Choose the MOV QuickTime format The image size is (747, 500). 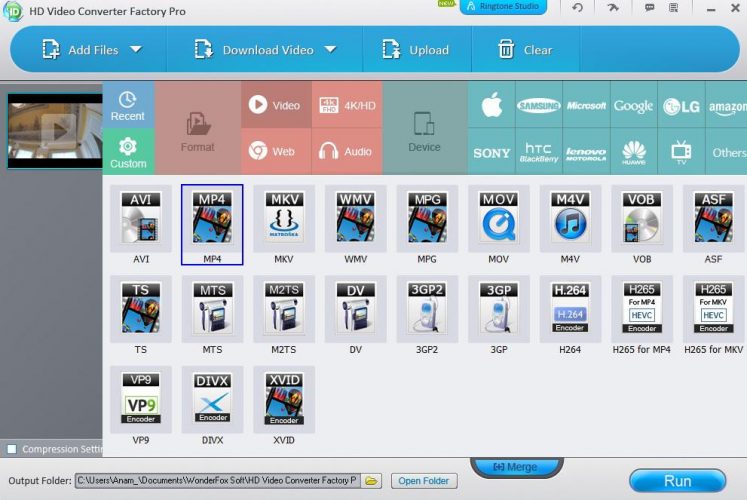pyautogui.click(x=499, y=219)
